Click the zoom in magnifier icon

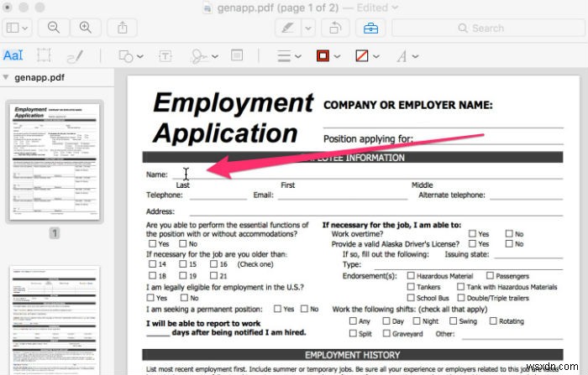click(x=86, y=28)
